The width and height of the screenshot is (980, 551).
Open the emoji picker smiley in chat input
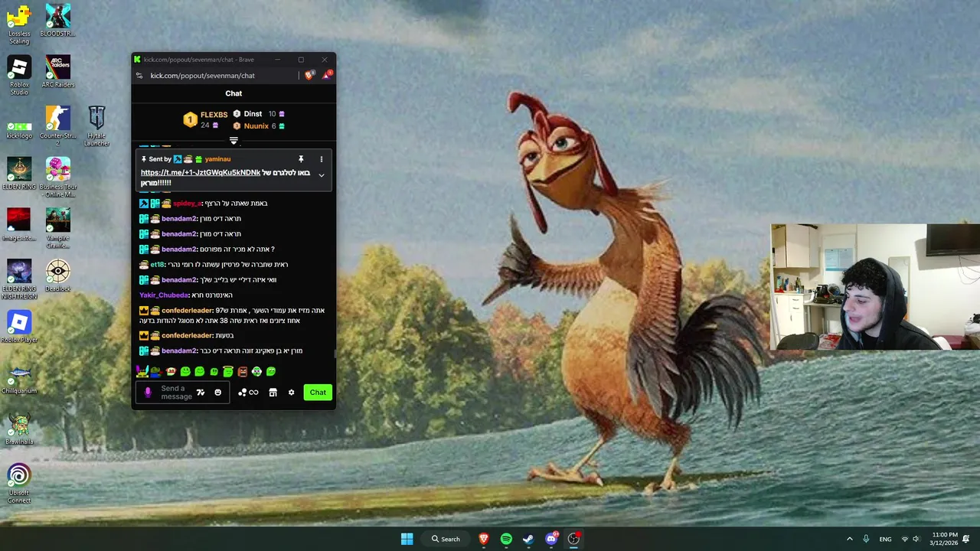[217, 393]
